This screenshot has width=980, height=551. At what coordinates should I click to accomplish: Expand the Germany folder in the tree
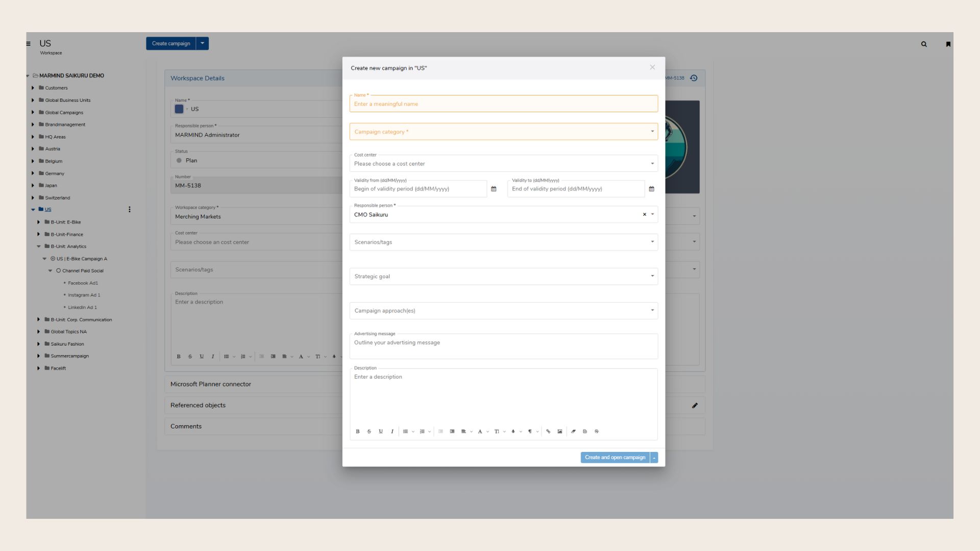tap(33, 173)
